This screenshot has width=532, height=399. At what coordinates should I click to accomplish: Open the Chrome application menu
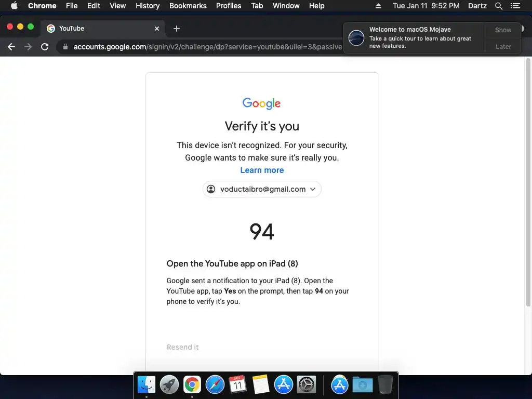42,6
